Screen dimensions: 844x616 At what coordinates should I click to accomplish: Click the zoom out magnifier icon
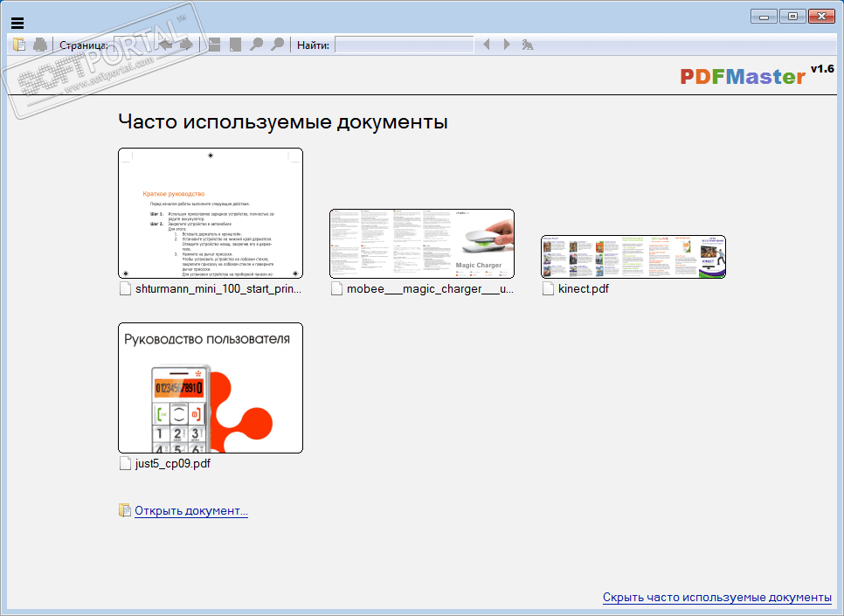pyautogui.click(x=256, y=45)
